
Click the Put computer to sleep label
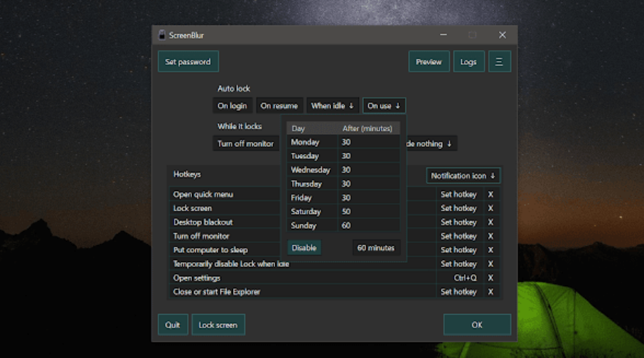coord(210,249)
